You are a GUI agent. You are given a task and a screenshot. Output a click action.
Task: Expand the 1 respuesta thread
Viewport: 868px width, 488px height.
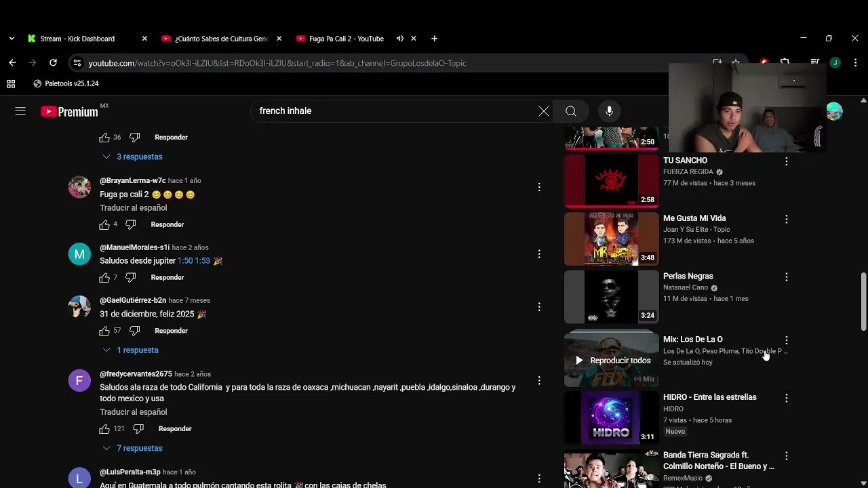[131, 350]
